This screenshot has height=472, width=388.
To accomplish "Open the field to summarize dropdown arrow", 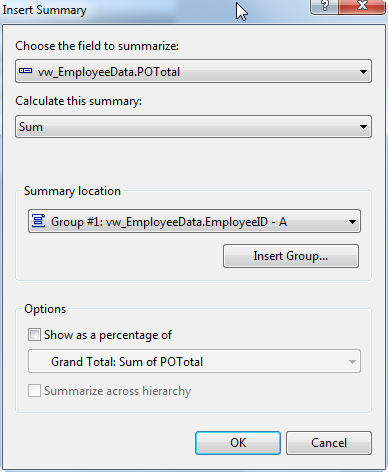I will (x=363, y=72).
